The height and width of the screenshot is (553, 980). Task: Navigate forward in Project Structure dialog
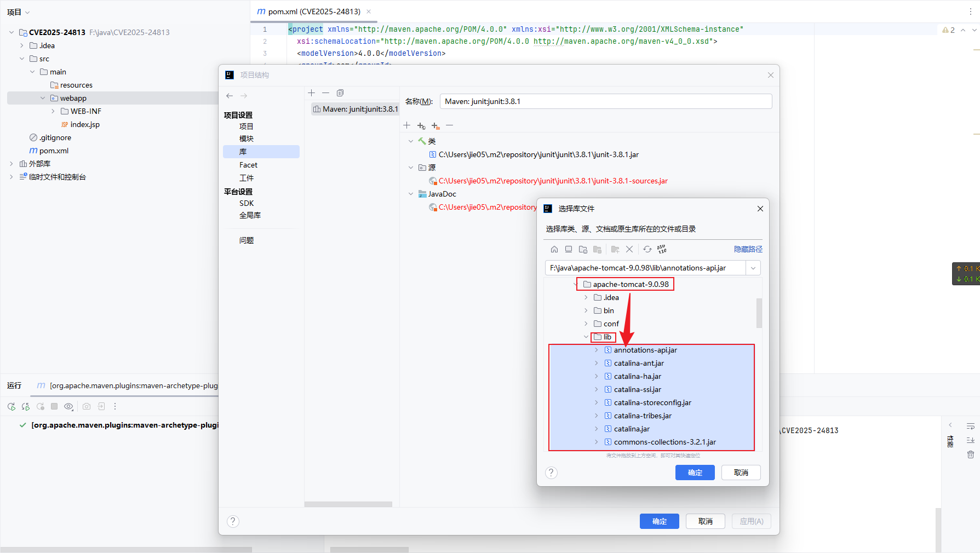244,96
